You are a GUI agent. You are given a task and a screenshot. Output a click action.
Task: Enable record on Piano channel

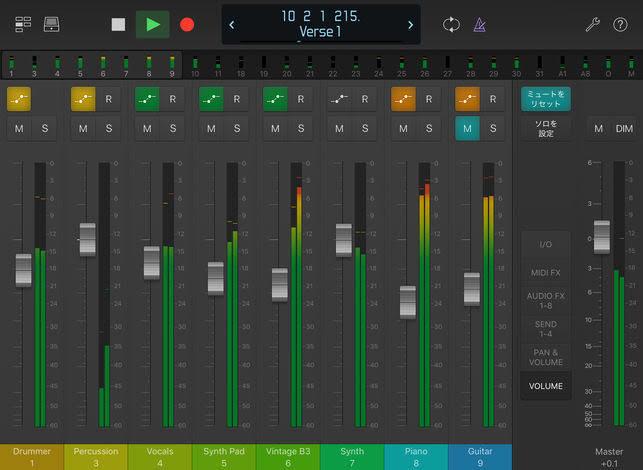pyautogui.click(x=429, y=99)
